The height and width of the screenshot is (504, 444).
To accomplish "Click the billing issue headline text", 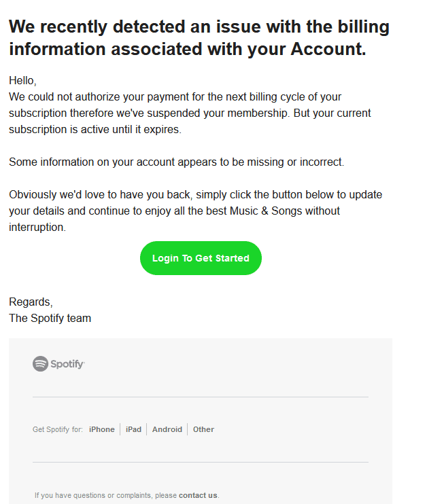I will tap(199, 37).
